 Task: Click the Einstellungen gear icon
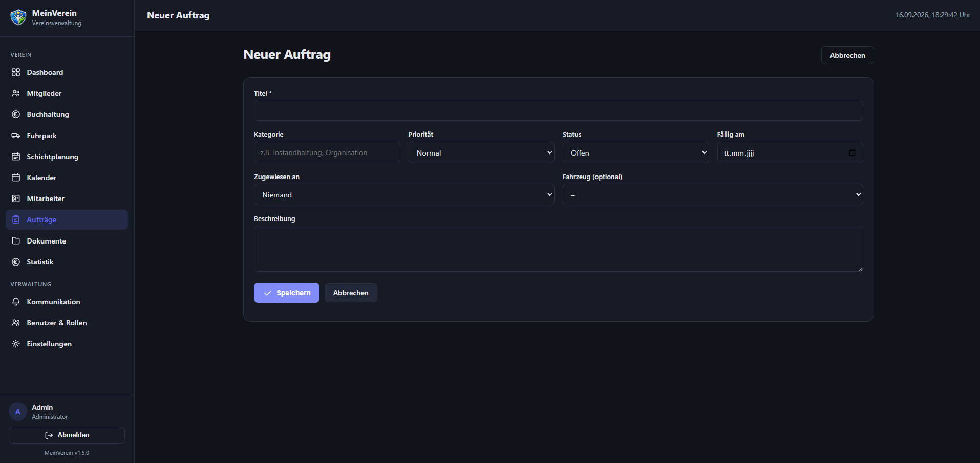(x=16, y=344)
